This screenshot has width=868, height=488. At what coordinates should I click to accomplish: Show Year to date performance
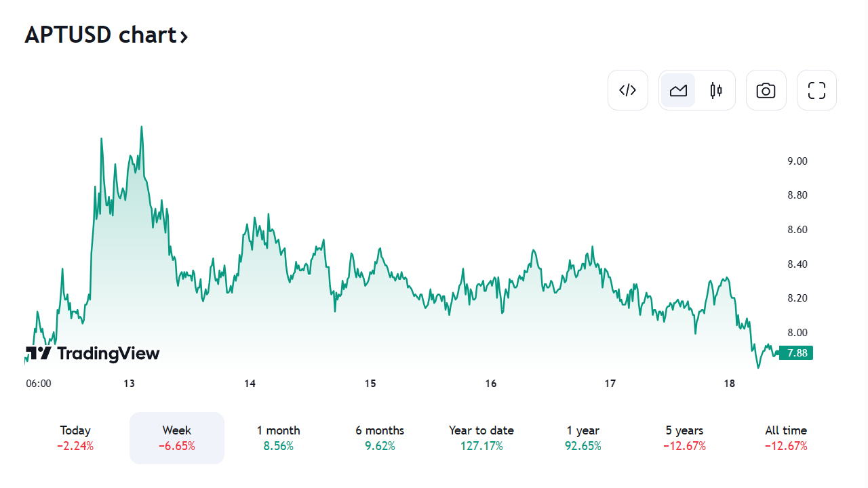coord(481,438)
